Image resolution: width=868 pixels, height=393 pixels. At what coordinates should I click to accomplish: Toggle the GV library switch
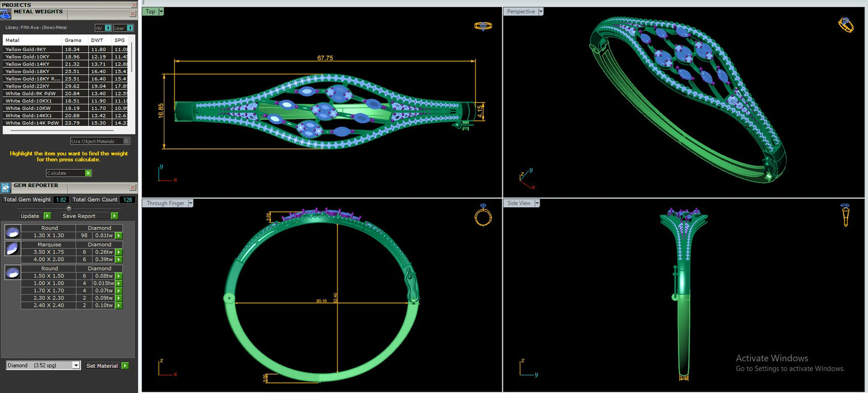pyautogui.click(x=103, y=28)
